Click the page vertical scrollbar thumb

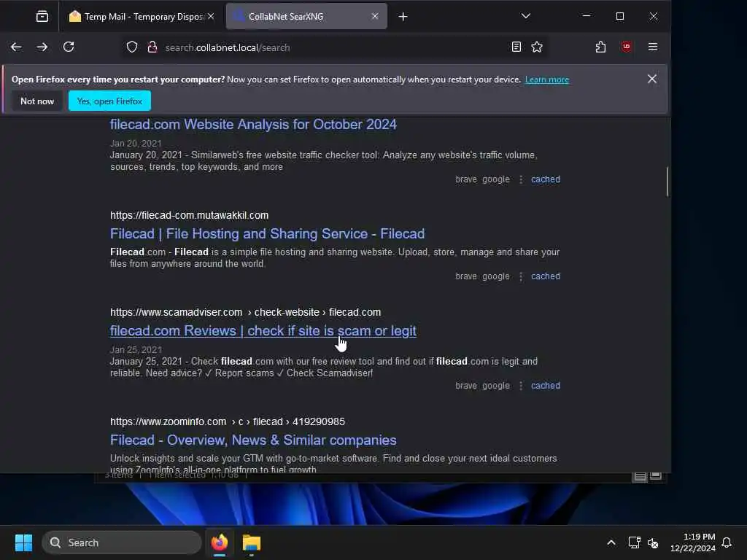[x=667, y=182]
